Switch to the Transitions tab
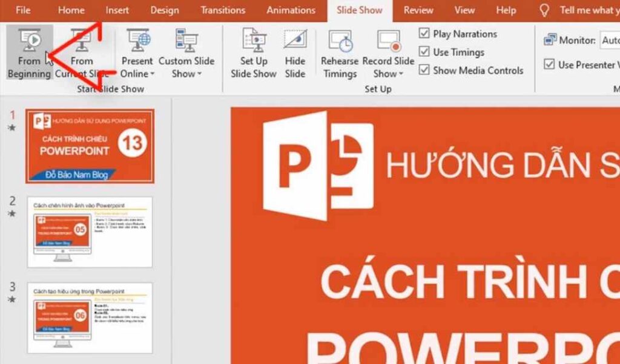The width and height of the screenshot is (620, 364). (222, 10)
